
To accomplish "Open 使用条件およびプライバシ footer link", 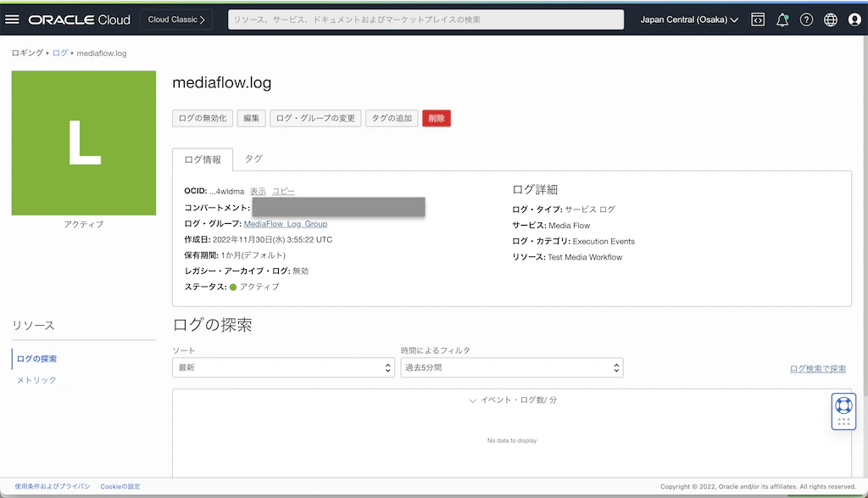I will [52, 486].
